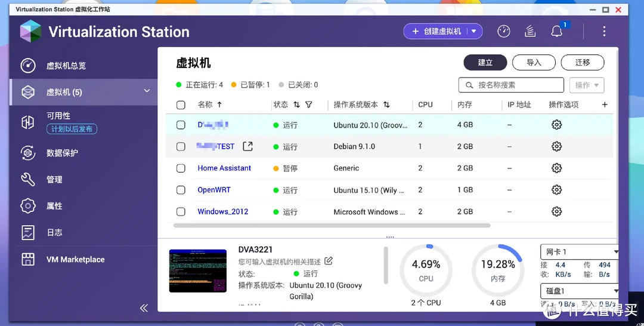Open the notifications bell icon
The height and width of the screenshot is (326, 644).
tap(557, 31)
